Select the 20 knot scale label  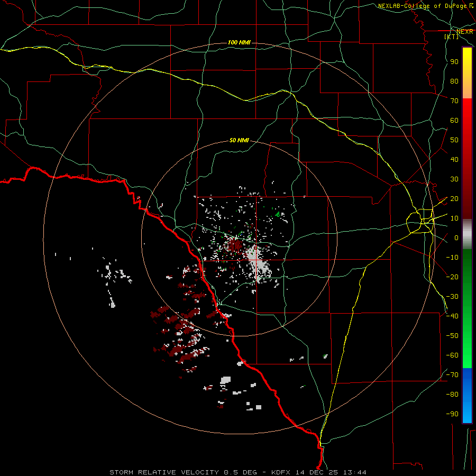(454, 198)
